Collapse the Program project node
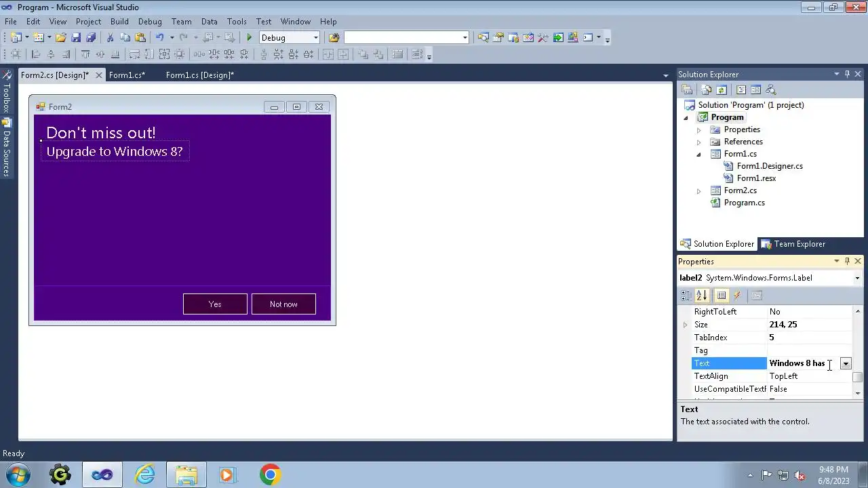 coord(686,118)
